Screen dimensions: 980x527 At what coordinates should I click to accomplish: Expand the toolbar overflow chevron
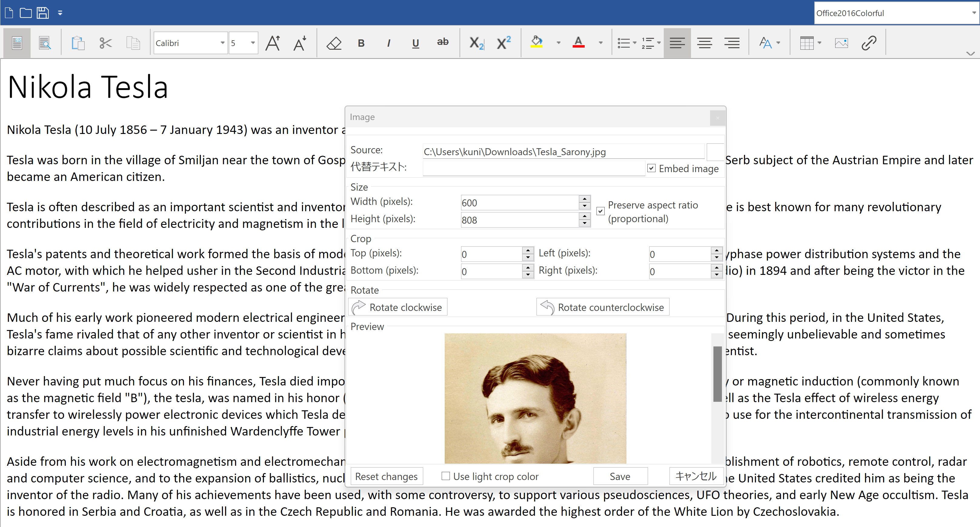pos(971,54)
